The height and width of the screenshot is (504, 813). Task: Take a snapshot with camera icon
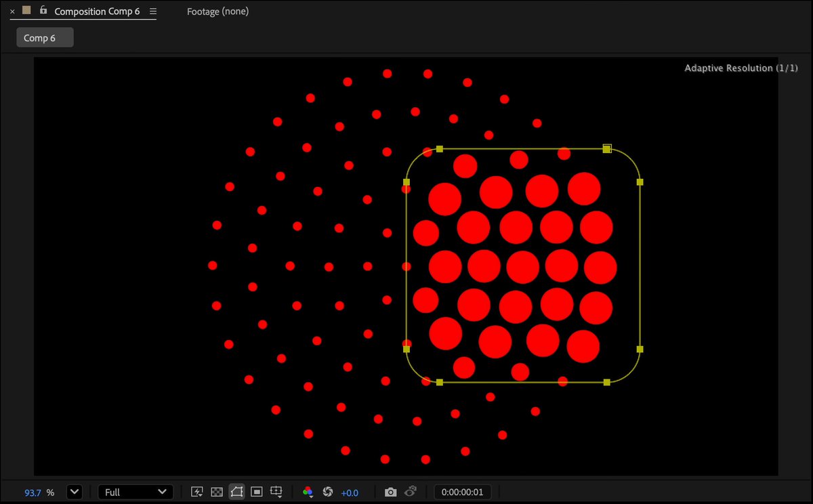(x=390, y=492)
